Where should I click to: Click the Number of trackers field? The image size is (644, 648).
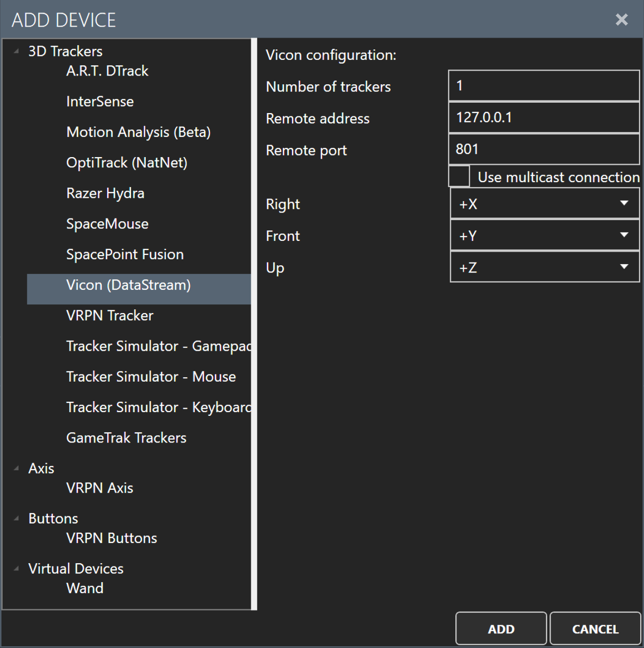tap(544, 85)
